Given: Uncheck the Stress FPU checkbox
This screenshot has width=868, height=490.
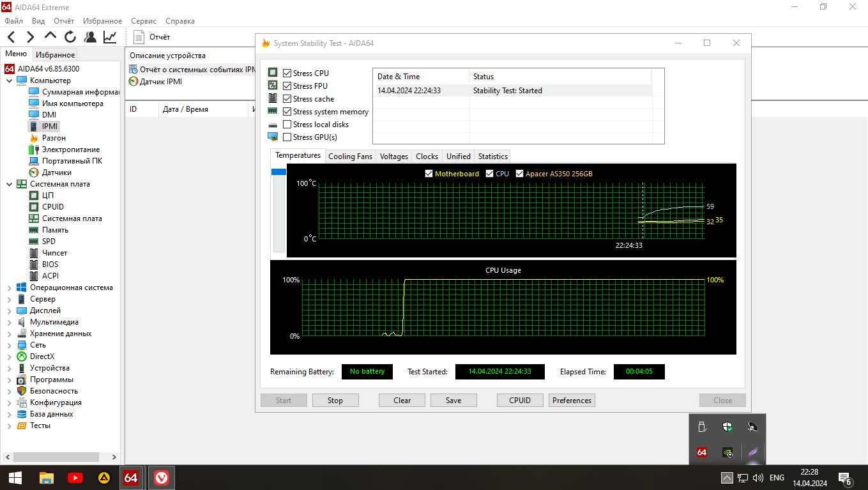Looking at the screenshot, I should click(x=287, y=86).
